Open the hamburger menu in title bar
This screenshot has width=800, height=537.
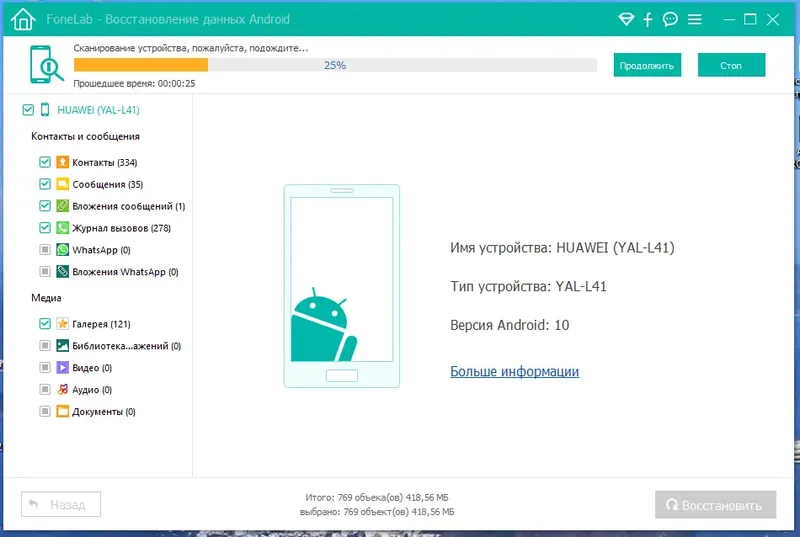pos(694,19)
